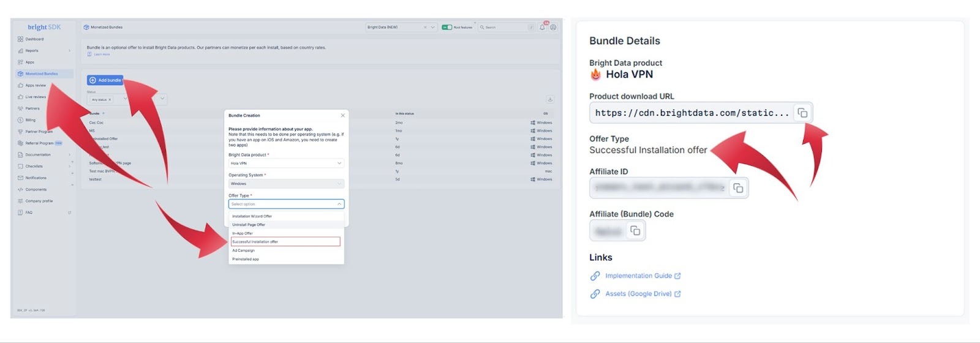The height and width of the screenshot is (343, 980).
Task: Expand the Bright Data (NEW) account selector
Action: (432, 28)
